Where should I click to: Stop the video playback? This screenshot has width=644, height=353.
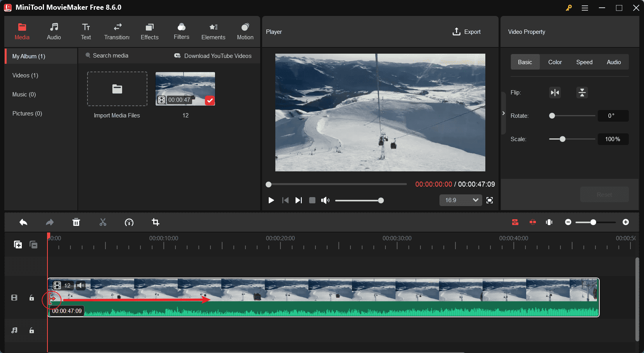pyautogui.click(x=312, y=200)
